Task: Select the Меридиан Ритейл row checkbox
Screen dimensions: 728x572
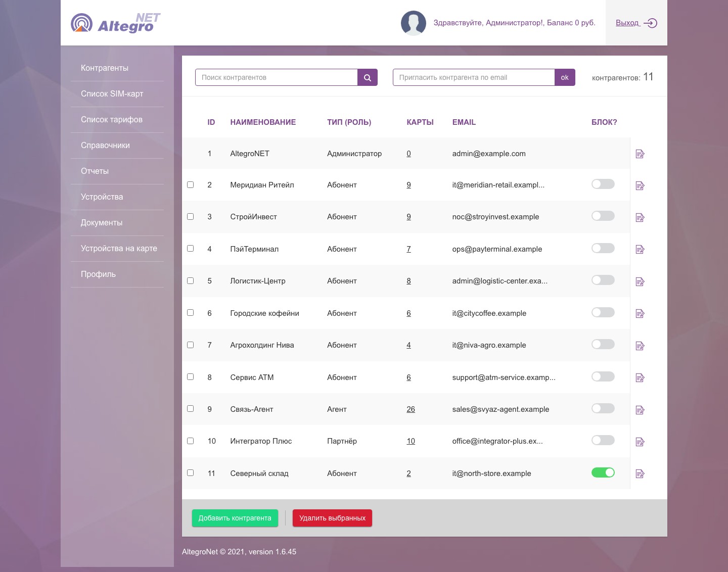Action: (x=191, y=185)
